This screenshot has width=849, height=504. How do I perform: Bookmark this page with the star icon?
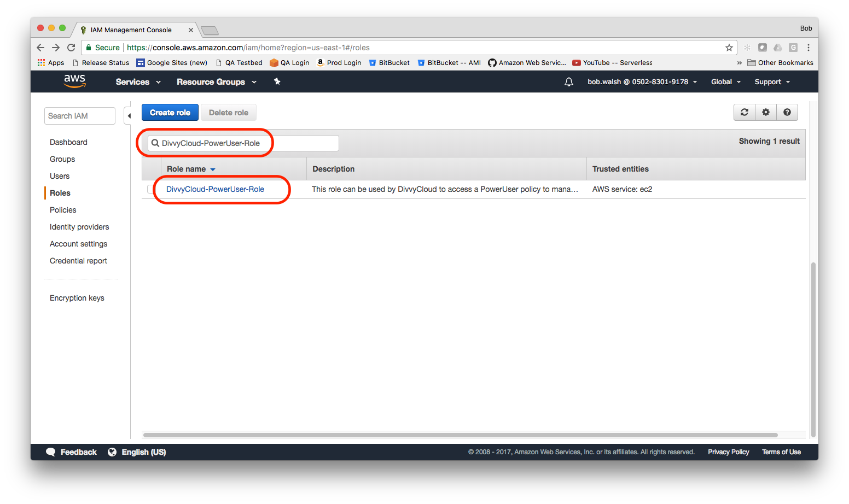click(x=729, y=48)
